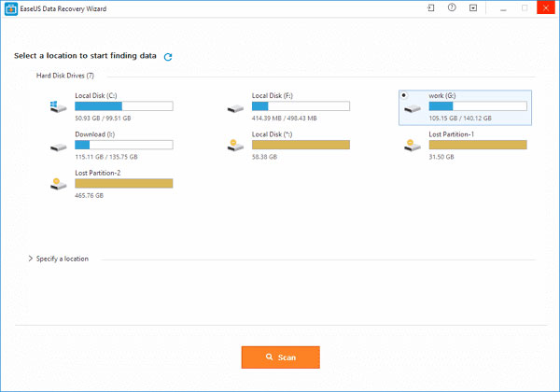Click the Lost Partition-1 drive icon
The image size is (560, 392).
[x=413, y=146]
